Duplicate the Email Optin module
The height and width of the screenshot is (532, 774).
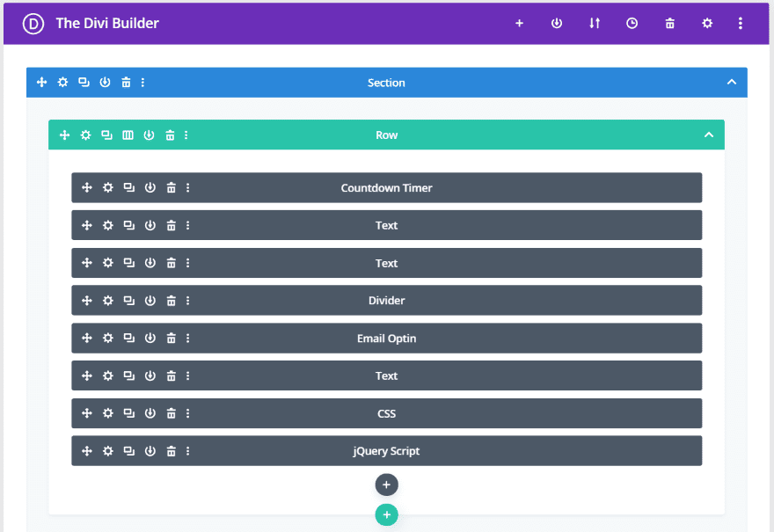[128, 338]
